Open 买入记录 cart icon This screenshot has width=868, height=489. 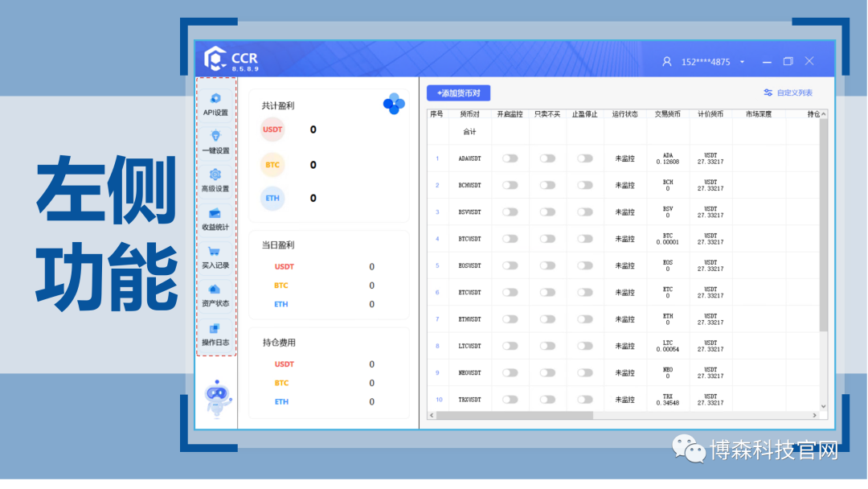(215, 255)
